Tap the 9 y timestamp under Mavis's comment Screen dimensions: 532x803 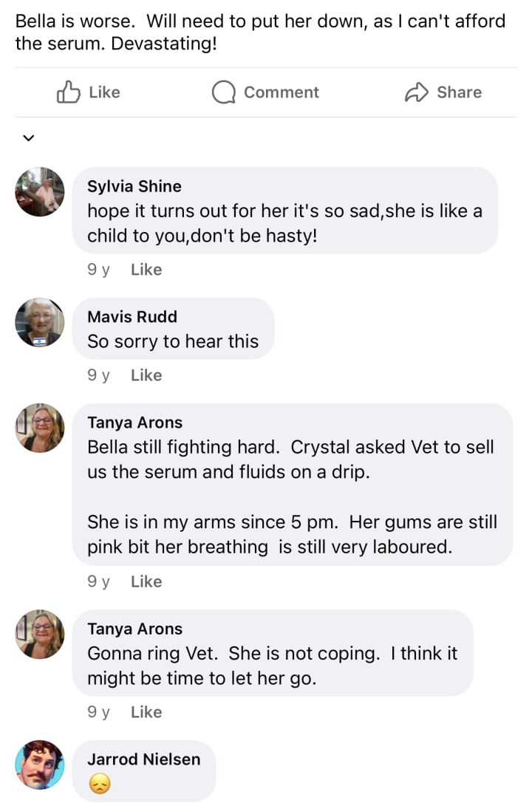tap(98, 375)
